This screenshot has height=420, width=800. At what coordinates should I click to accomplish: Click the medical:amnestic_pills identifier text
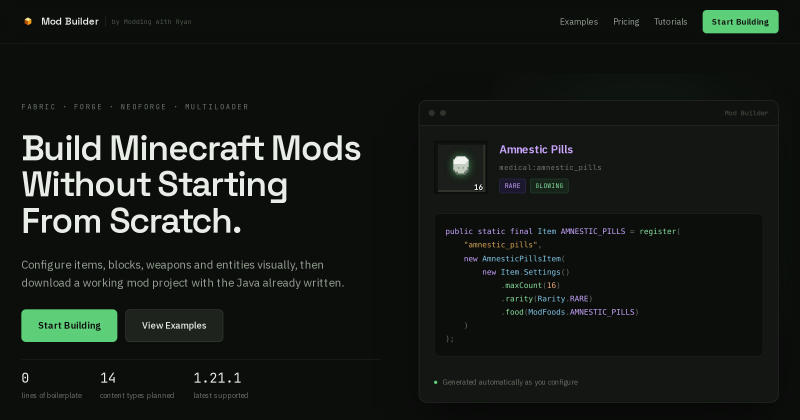click(x=550, y=167)
